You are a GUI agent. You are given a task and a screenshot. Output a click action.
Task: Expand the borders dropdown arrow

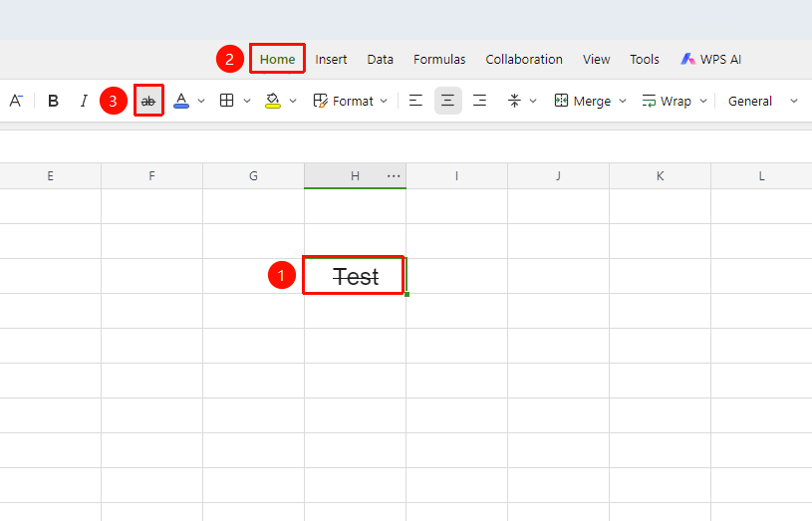pos(247,101)
